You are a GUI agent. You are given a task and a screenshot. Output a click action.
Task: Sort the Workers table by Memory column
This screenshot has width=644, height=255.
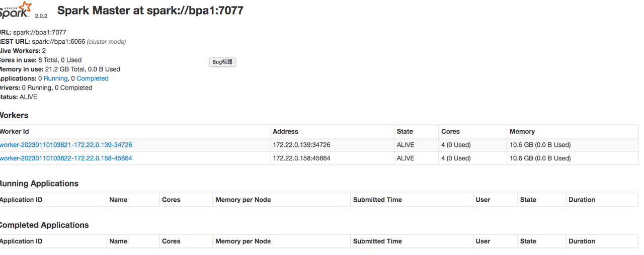(522, 131)
